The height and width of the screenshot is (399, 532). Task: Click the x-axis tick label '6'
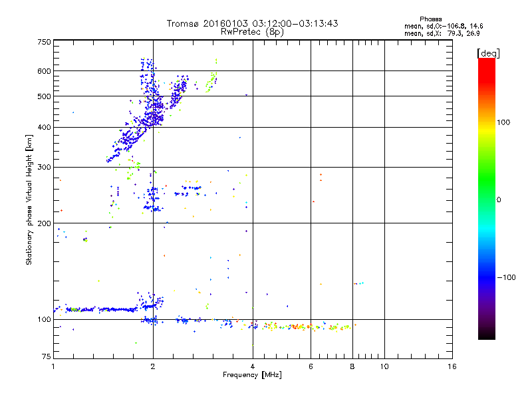pyautogui.click(x=311, y=366)
